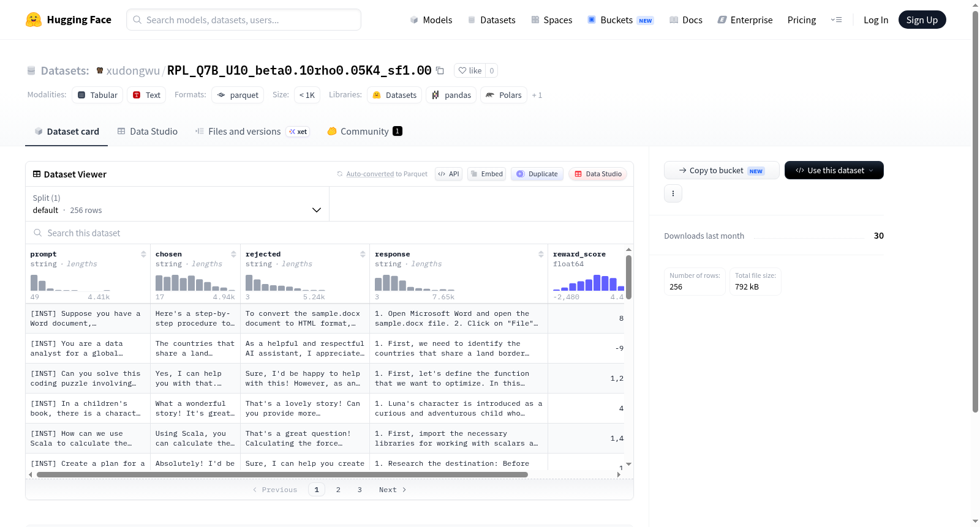Focus the main search models field
The height and width of the screenshot is (527, 980).
point(244,20)
